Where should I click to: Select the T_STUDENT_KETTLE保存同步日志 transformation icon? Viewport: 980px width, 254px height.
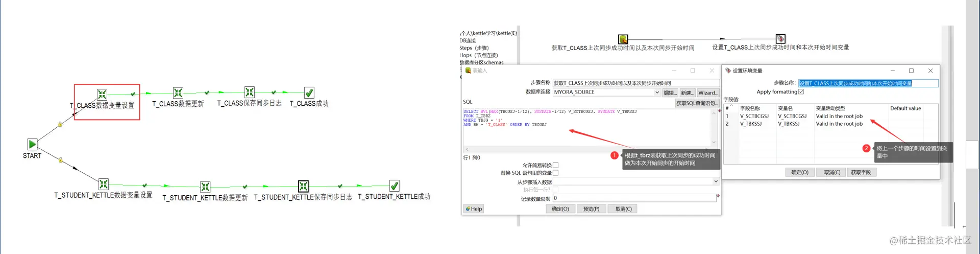click(x=303, y=186)
